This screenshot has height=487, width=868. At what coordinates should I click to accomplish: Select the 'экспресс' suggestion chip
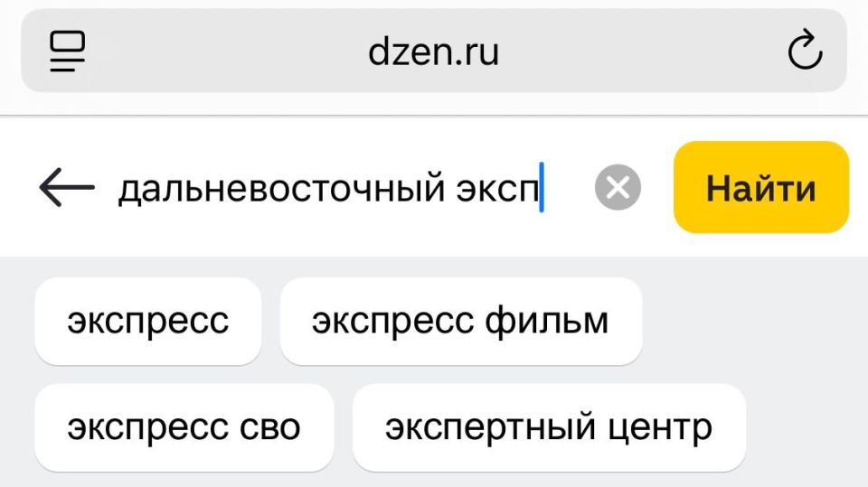148,322
